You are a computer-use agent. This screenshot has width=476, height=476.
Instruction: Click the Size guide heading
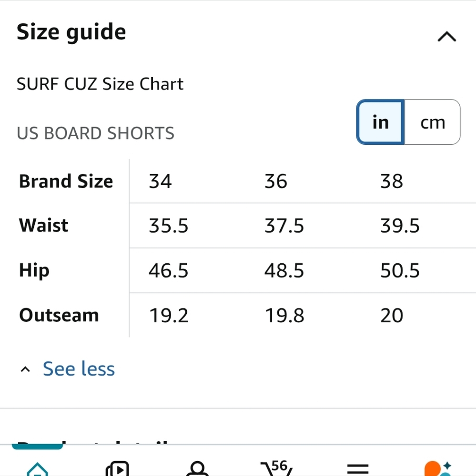71,31
